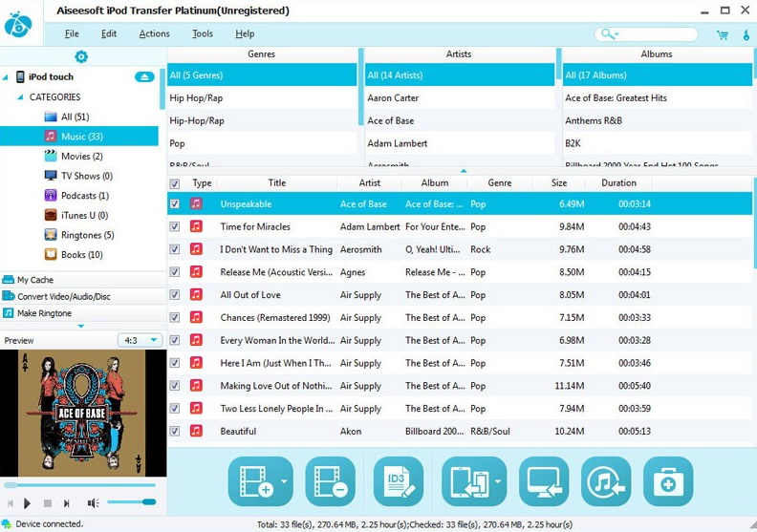Open the ID3 tag editor icon

[399, 481]
